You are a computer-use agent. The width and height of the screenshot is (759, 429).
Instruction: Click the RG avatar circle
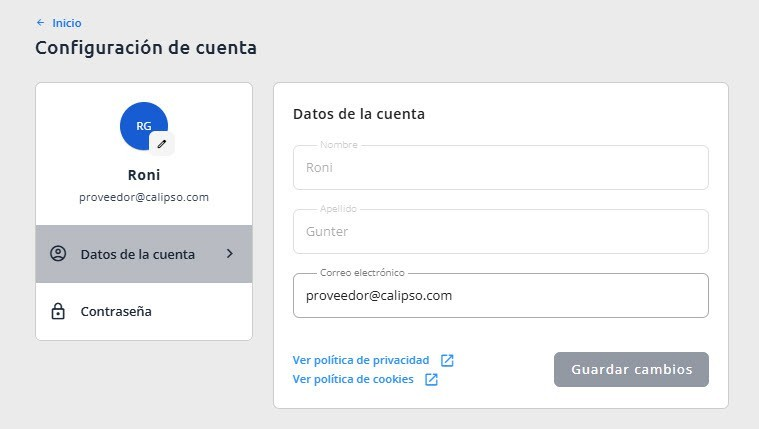pos(144,126)
